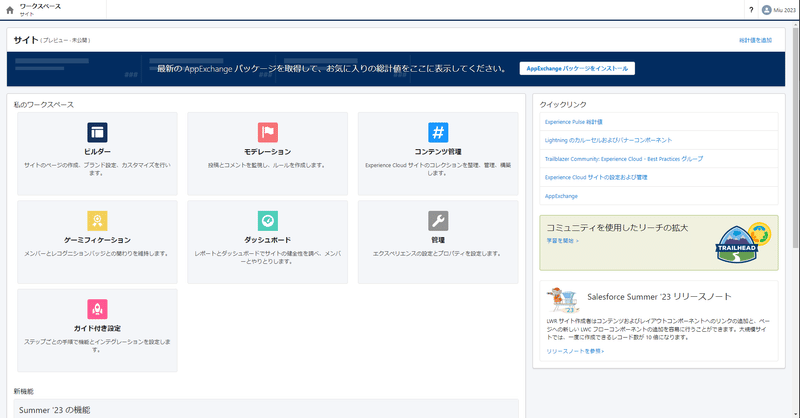Screen dimensions: 800x418
Task: Click the Salesforce Summer '23 mascot image
Action: click(x=563, y=300)
